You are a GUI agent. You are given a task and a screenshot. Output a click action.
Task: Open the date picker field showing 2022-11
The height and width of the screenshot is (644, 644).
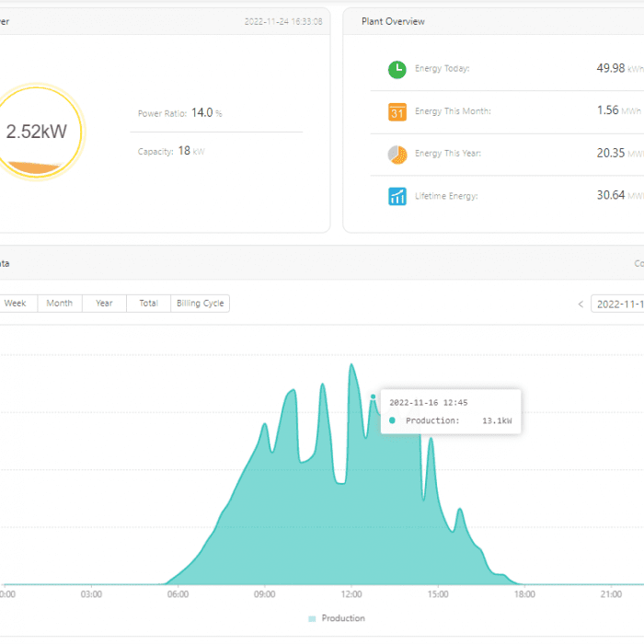(x=618, y=304)
